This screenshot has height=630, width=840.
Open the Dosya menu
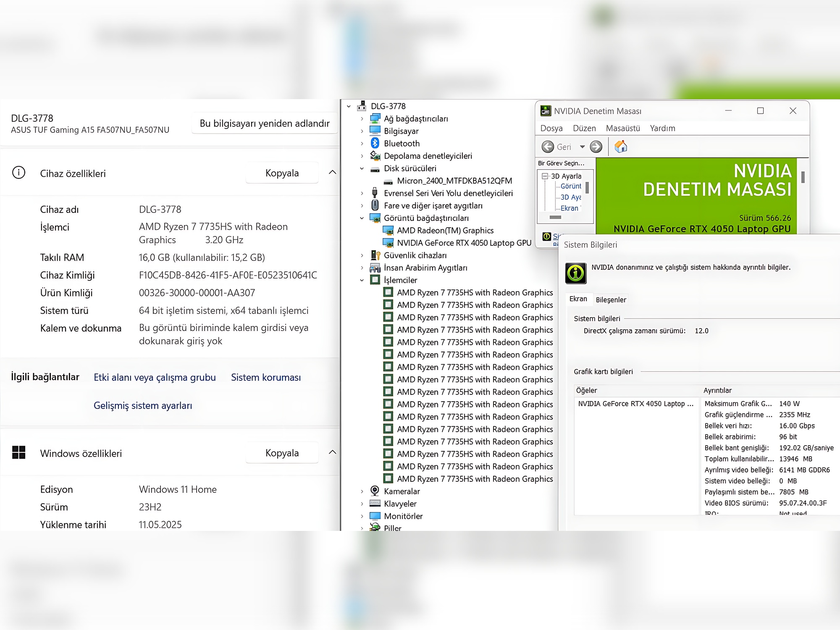pyautogui.click(x=551, y=128)
